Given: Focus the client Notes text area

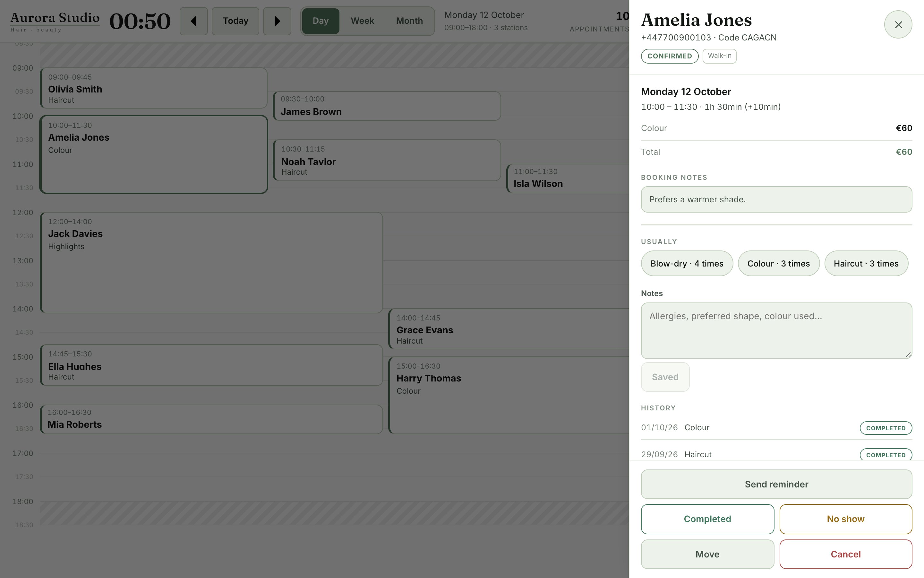Looking at the screenshot, I should point(776,331).
